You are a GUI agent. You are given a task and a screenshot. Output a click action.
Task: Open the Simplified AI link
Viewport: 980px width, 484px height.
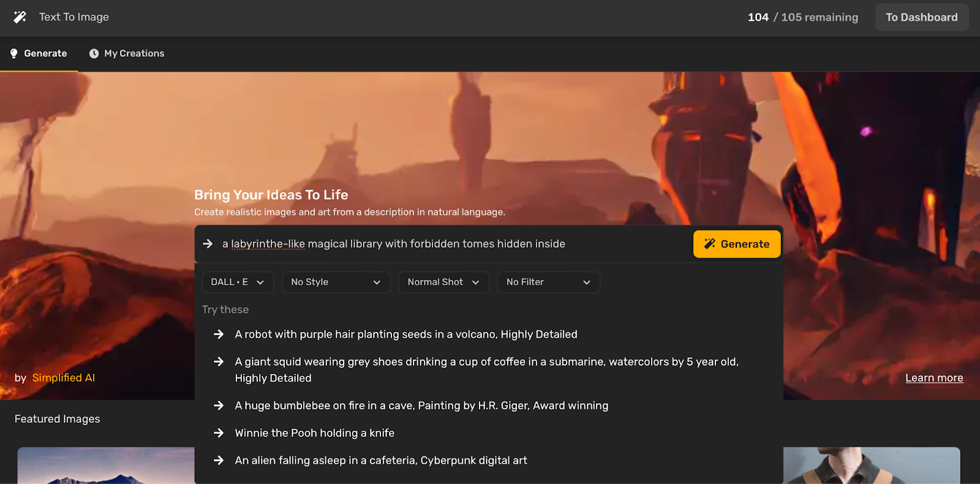tap(64, 378)
